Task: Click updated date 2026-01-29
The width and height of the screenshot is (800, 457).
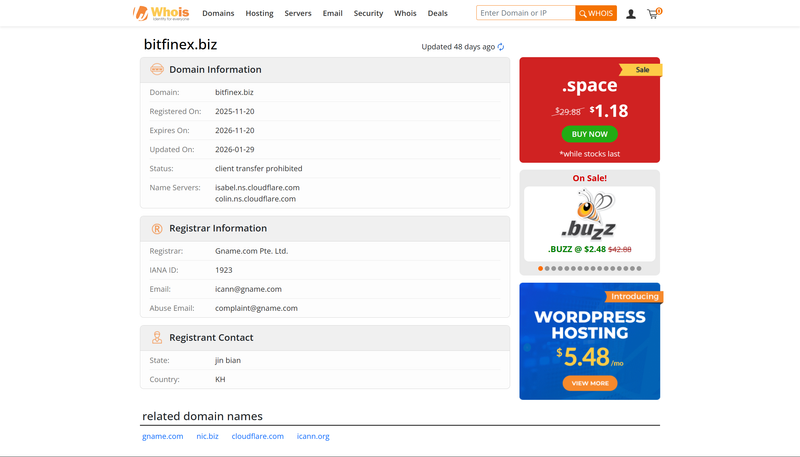Action: pyautogui.click(x=235, y=149)
